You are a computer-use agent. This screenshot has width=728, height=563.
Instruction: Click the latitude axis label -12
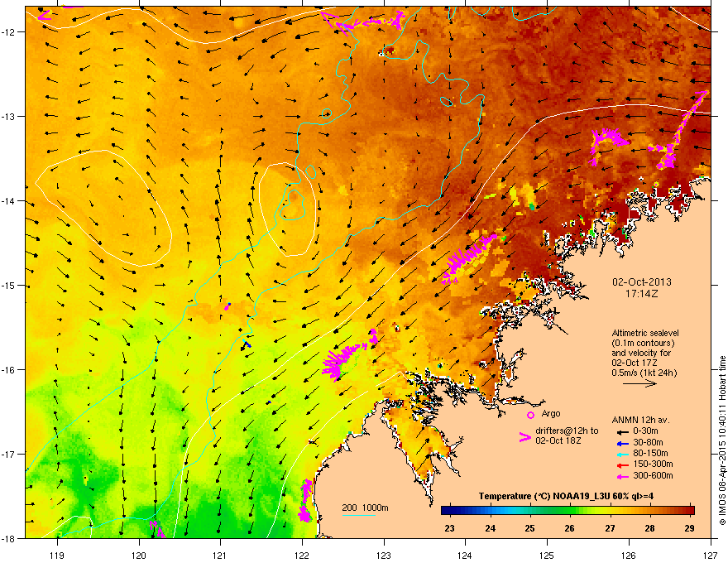click(x=8, y=32)
